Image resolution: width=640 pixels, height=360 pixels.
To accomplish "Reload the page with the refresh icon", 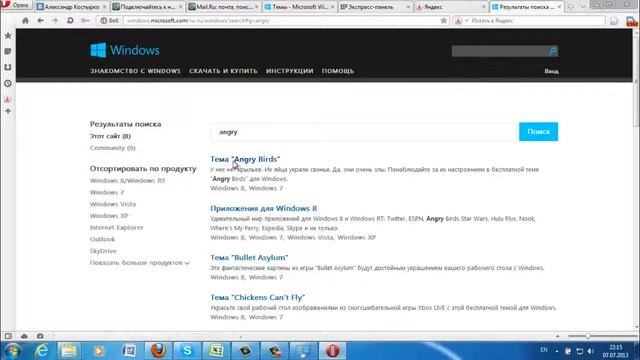I will coord(70,20).
